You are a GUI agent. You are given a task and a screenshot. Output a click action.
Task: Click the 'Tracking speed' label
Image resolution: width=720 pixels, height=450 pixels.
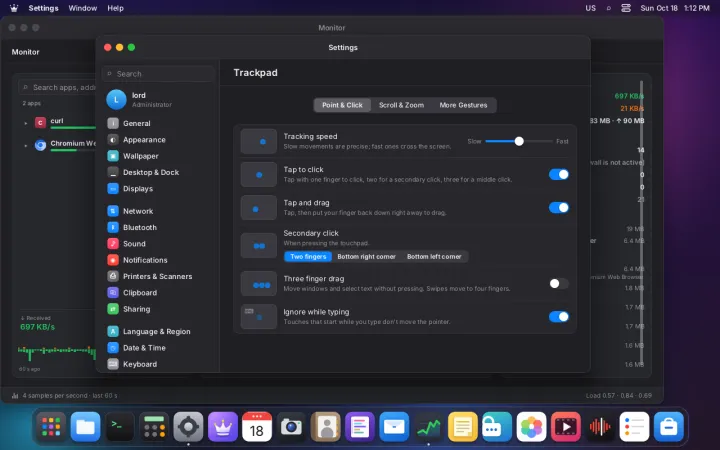(310, 136)
